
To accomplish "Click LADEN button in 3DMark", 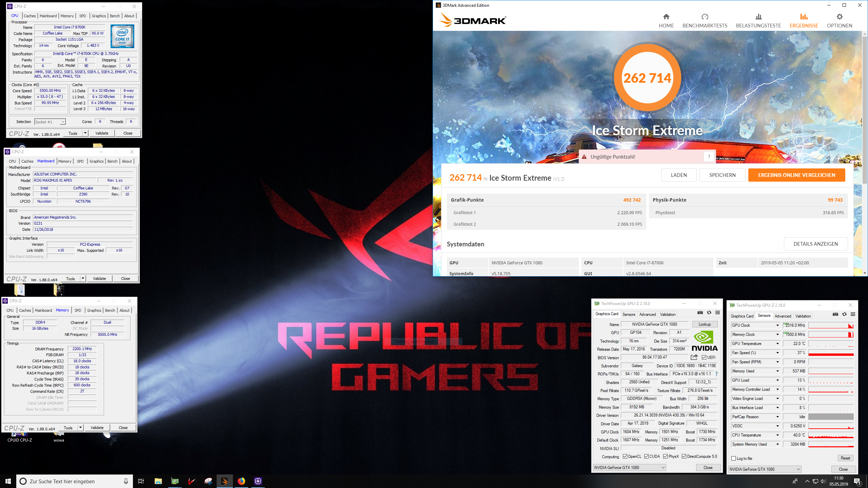I will tap(679, 175).
